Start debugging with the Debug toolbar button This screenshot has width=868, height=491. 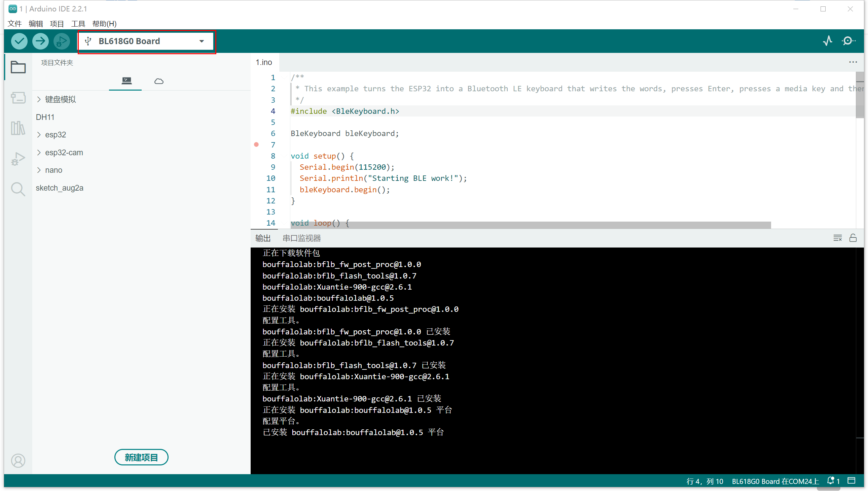click(x=62, y=41)
